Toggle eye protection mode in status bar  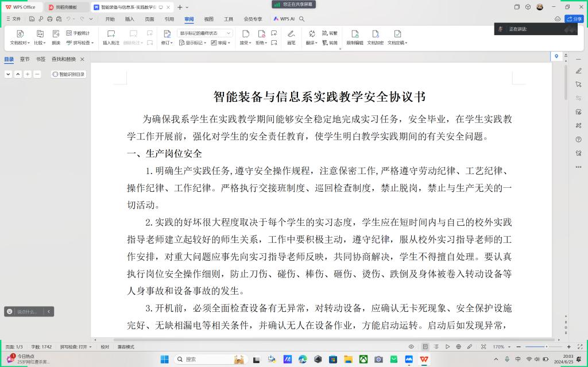tap(411, 347)
